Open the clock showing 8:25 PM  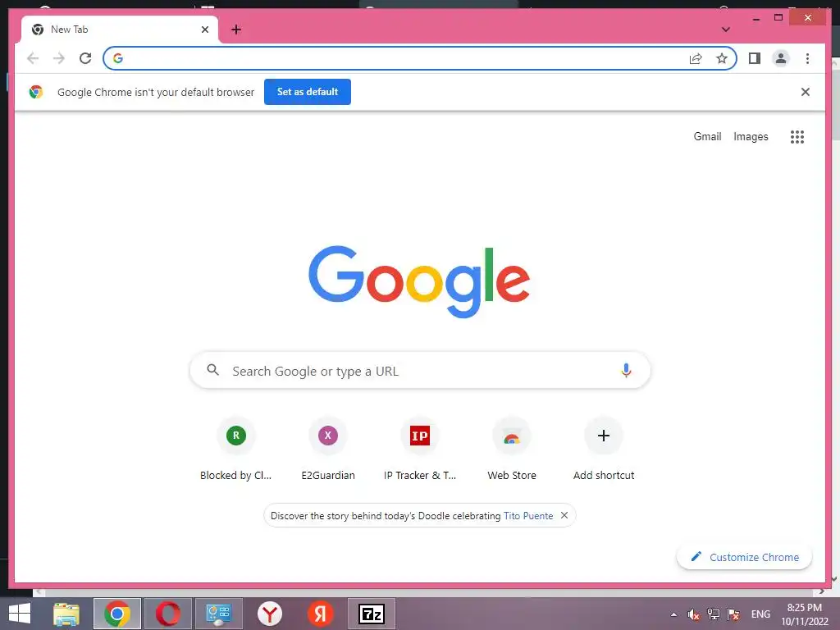pos(804,614)
